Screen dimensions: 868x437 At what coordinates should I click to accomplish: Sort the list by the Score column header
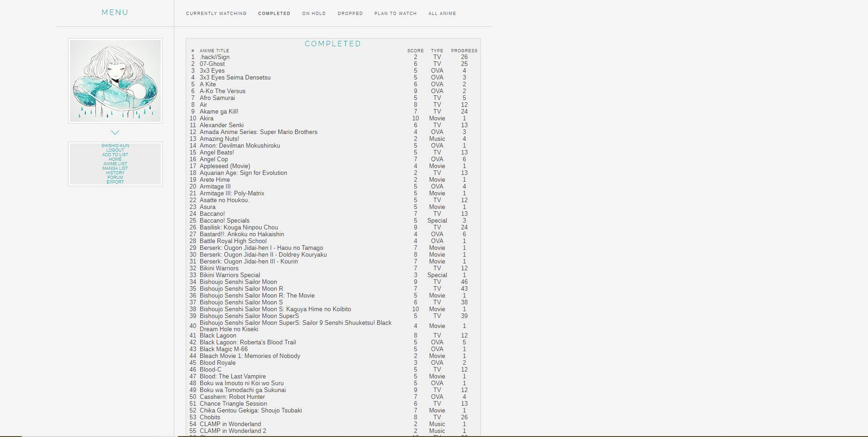pos(415,51)
